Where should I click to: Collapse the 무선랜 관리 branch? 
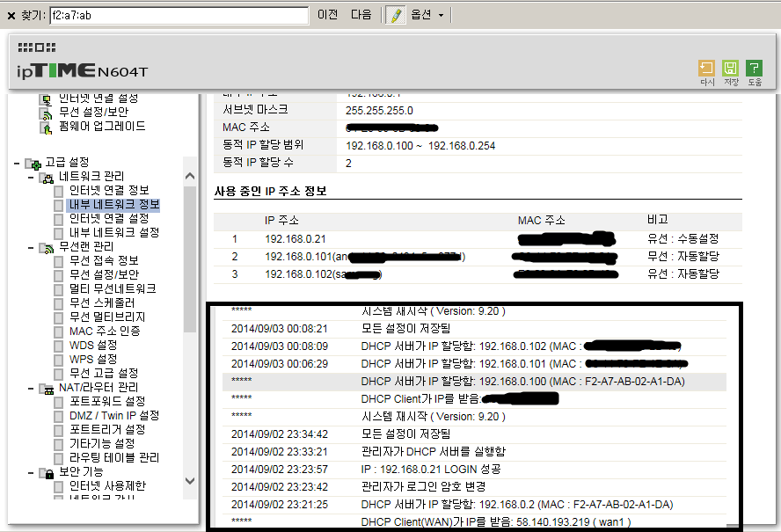tap(31, 248)
